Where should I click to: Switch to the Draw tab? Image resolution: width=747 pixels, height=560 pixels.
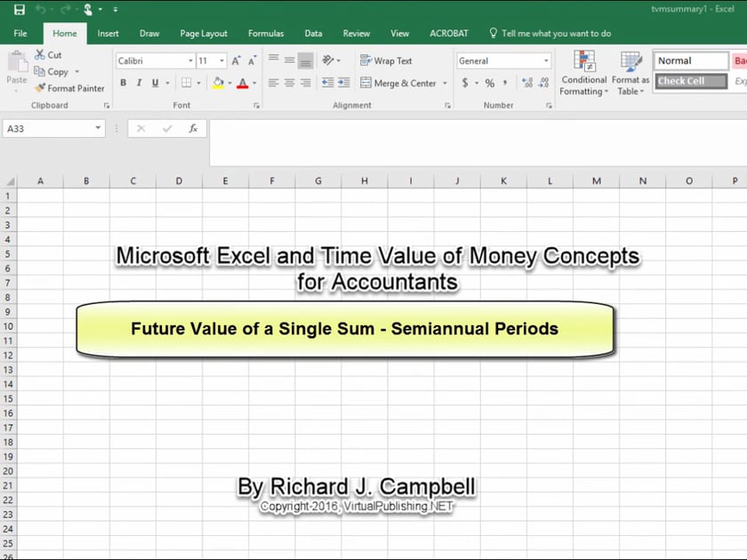pyautogui.click(x=149, y=34)
